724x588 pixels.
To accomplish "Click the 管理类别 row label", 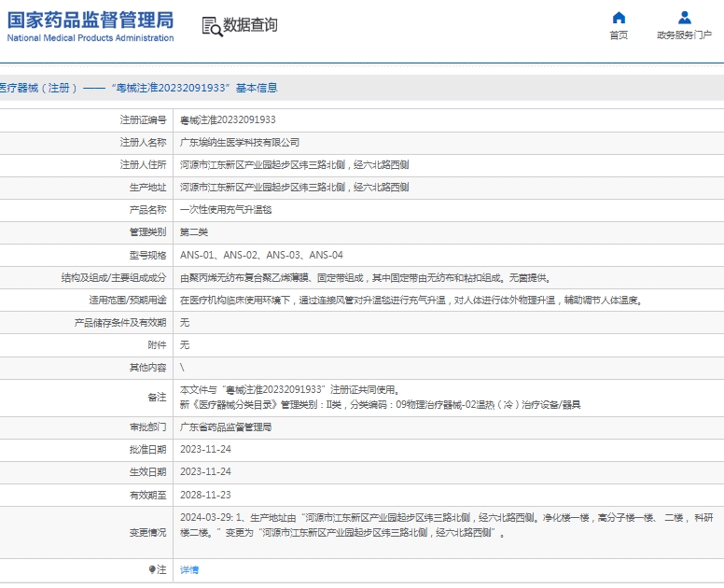I will pyautogui.click(x=147, y=231).
